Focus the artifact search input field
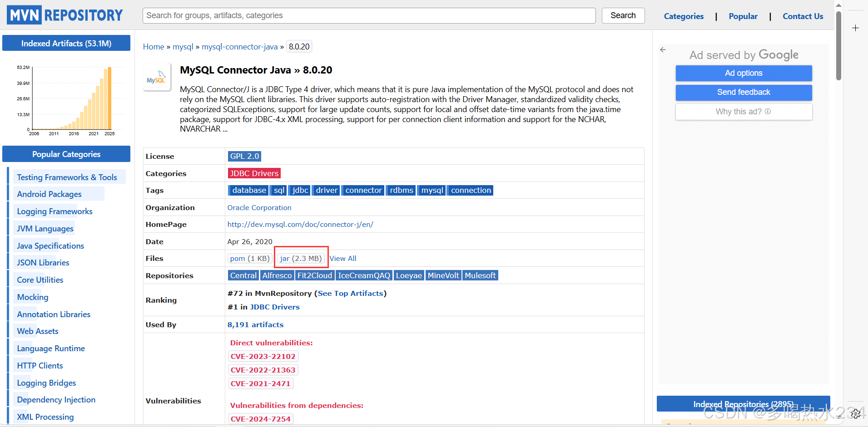Image resolution: width=868 pixels, height=427 pixels. 369,15
